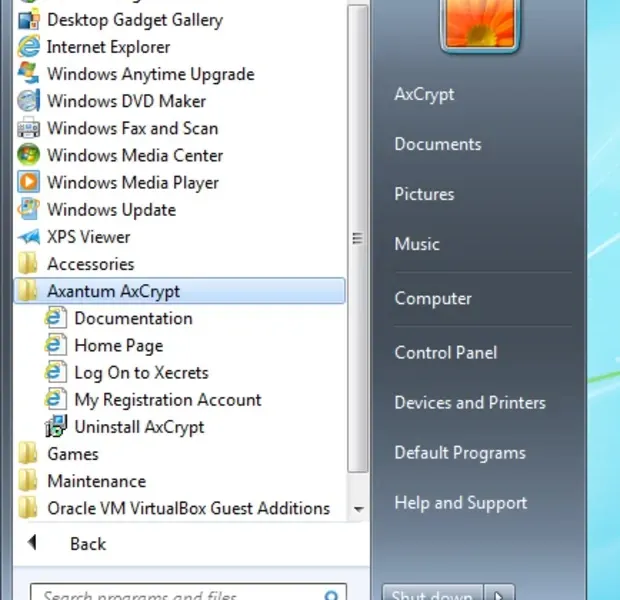Screen dimensions: 620x600
Task: Select Log On to Xecrets label
Action: (142, 373)
